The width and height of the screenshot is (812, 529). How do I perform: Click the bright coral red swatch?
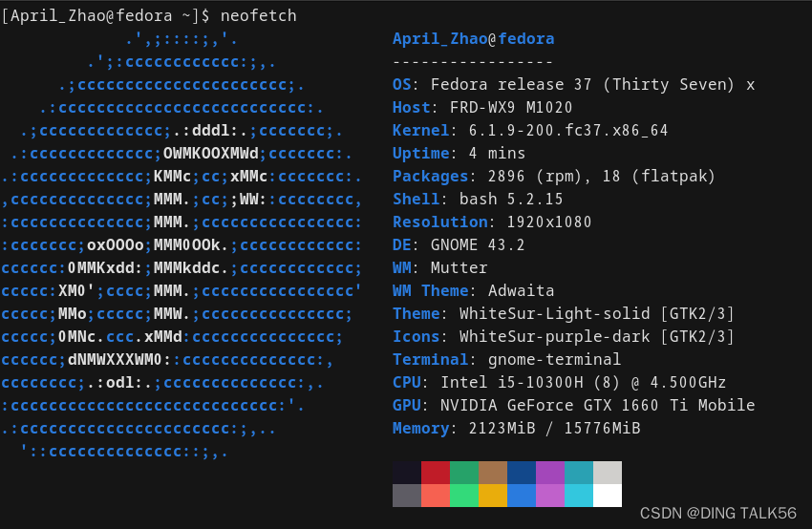[x=436, y=496]
